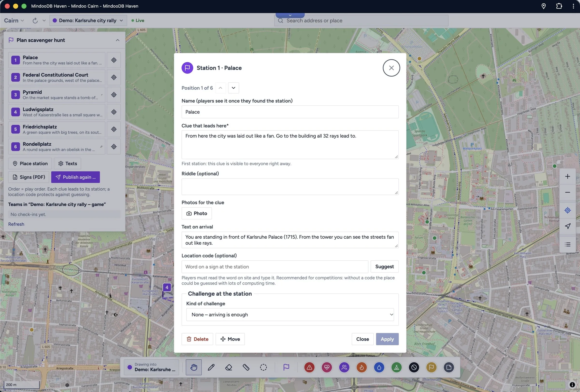Click Publish again button
Image resolution: width=580 pixels, height=392 pixels.
(75, 177)
